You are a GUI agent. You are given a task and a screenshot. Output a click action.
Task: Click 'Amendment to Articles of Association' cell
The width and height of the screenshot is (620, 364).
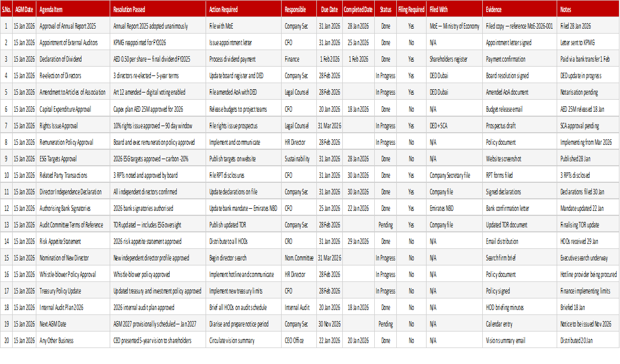73,92
